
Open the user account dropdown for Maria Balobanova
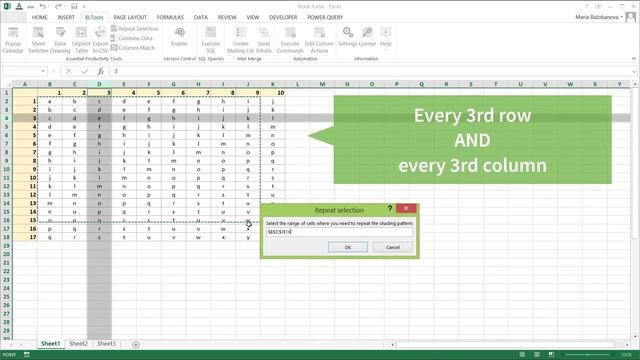(622, 17)
